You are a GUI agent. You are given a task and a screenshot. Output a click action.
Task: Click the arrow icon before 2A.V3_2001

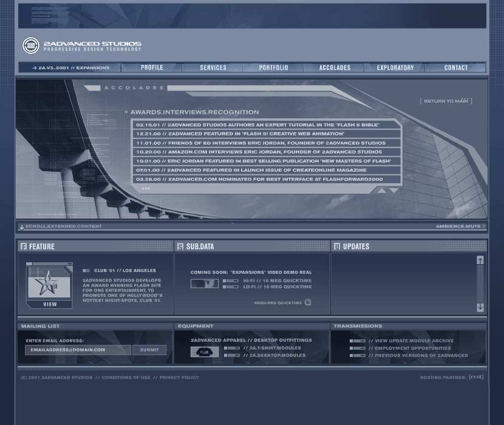[35, 68]
